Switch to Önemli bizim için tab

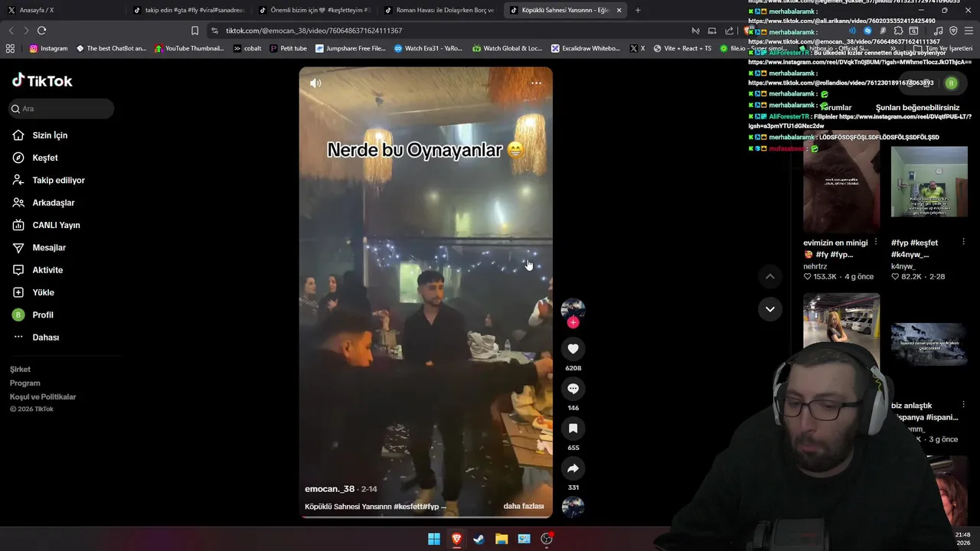click(314, 10)
